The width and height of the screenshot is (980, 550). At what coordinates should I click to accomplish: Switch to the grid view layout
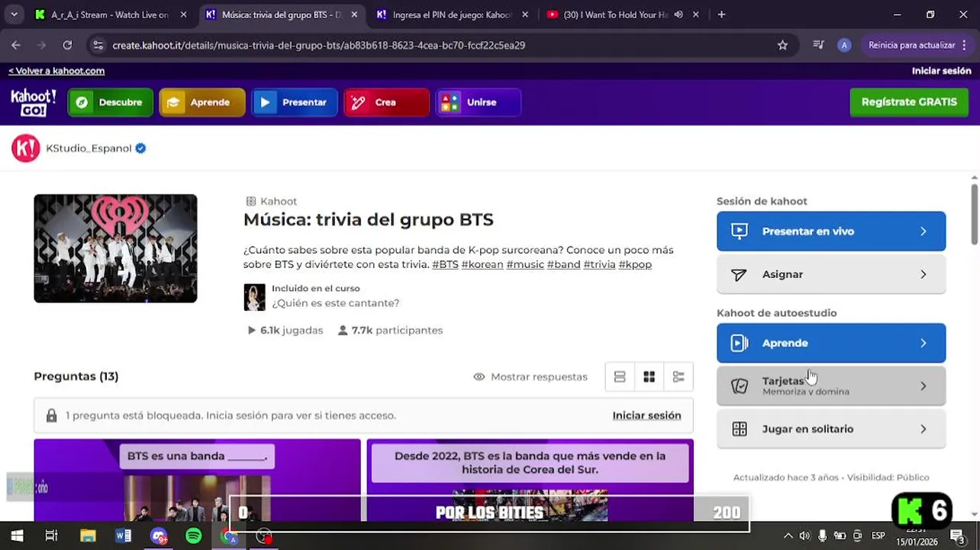[649, 377]
